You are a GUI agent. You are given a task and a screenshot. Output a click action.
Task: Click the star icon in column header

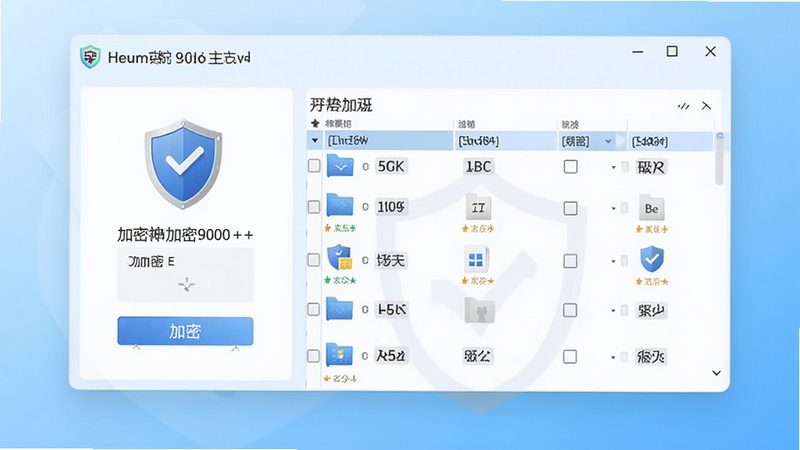point(315,123)
